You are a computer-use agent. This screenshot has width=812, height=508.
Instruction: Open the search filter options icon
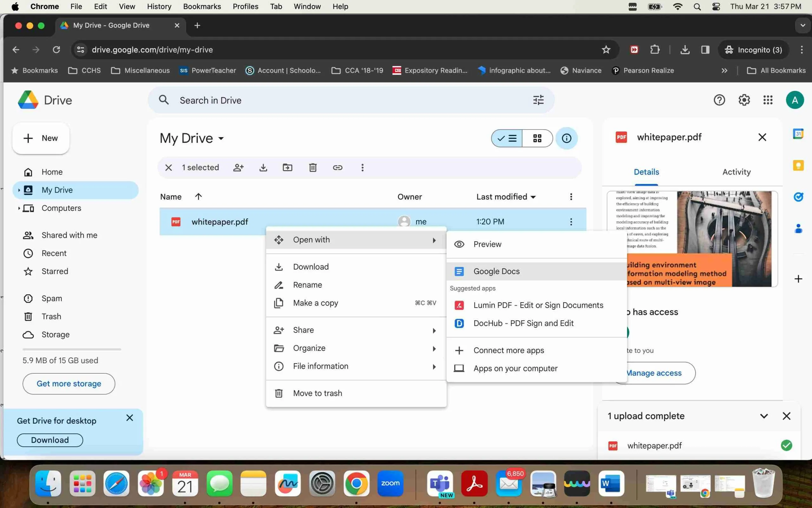[x=538, y=100]
